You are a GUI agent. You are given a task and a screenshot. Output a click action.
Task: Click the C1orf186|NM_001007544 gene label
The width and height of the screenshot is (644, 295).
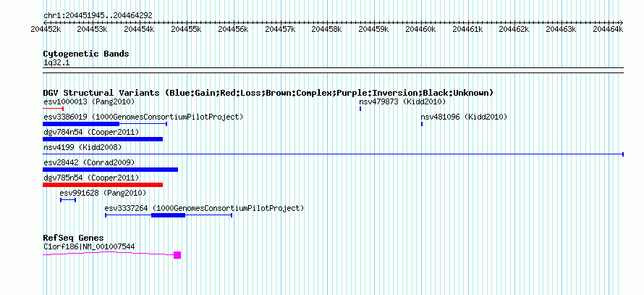click(89, 247)
